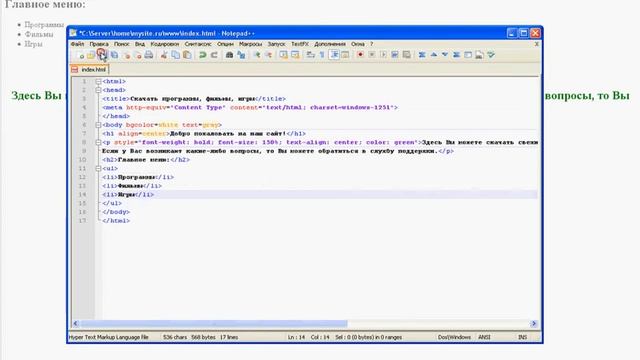640x360 pixels.
Task: Collapse the <ul> fold marker on line 11
Action: pyautogui.click(x=98, y=169)
